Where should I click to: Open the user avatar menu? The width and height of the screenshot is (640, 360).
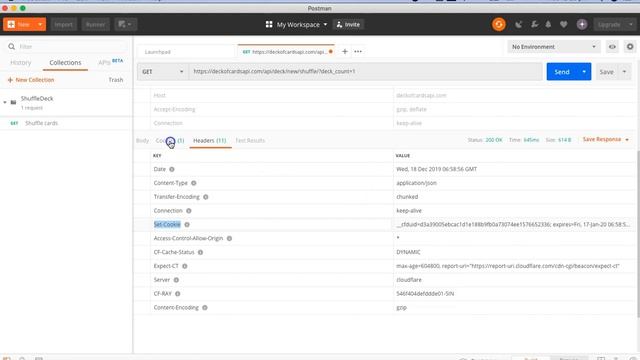tap(582, 24)
